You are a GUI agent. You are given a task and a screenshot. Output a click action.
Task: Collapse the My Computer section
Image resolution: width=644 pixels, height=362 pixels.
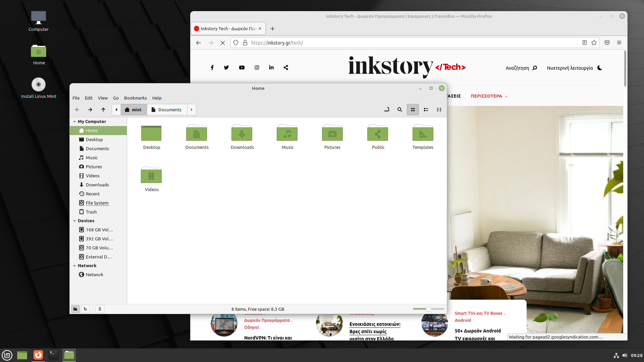pos(74,122)
